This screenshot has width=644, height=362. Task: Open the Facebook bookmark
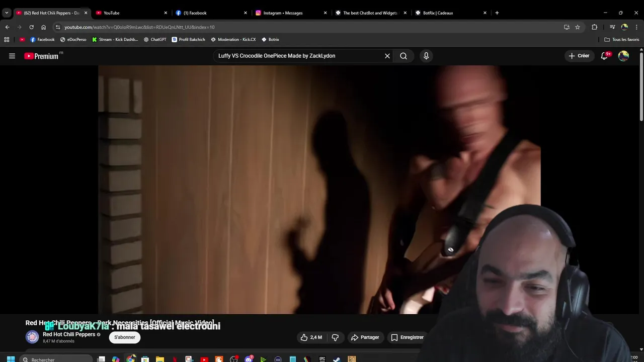(x=42, y=39)
